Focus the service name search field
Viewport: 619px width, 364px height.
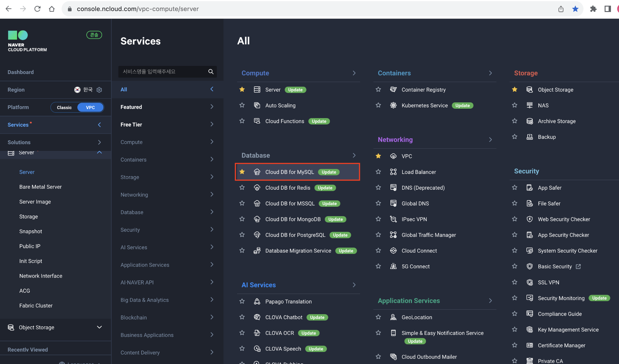point(164,72)
